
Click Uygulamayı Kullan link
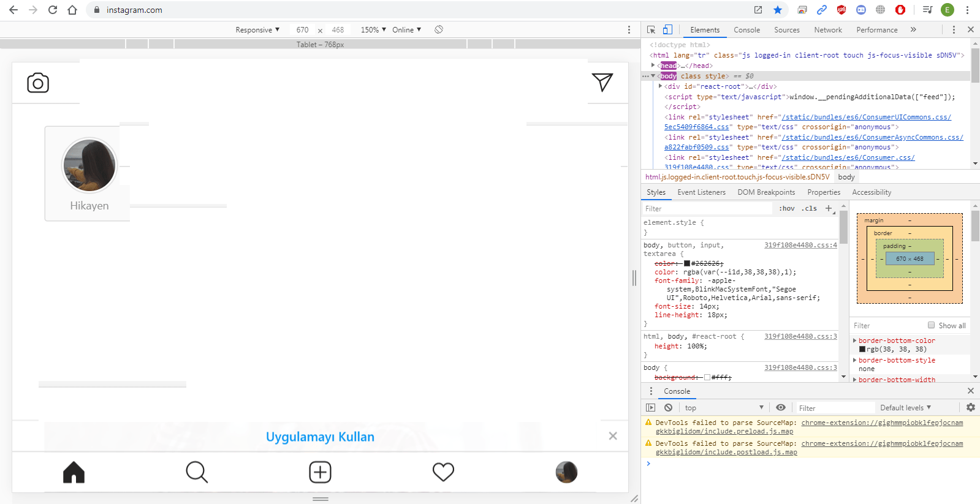(320, 437)
